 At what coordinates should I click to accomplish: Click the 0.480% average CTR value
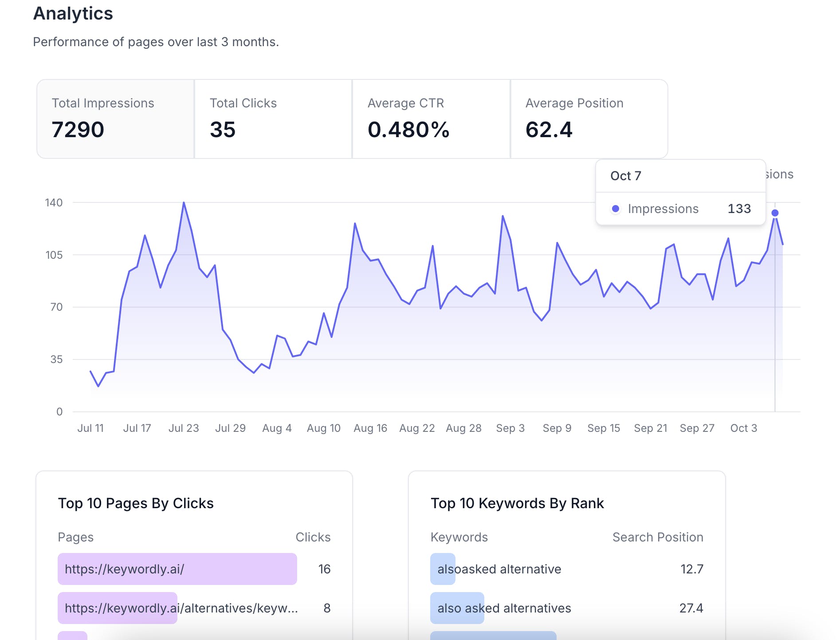pos(408,130)
